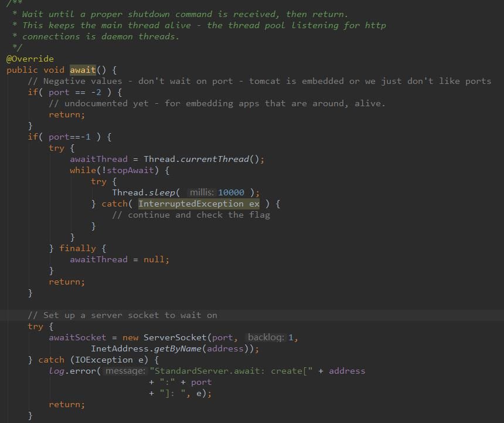
Task: Click the InetAddress class name
Action: (x=120, y=348)
